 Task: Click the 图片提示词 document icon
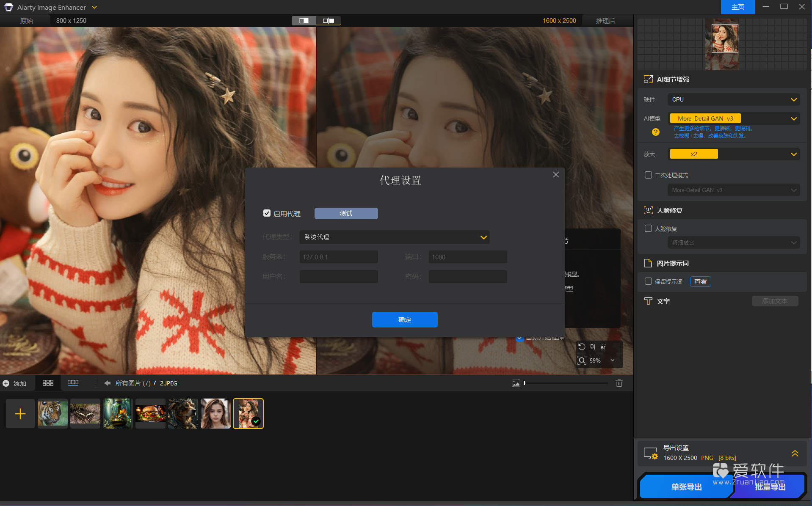pos(648,263)
